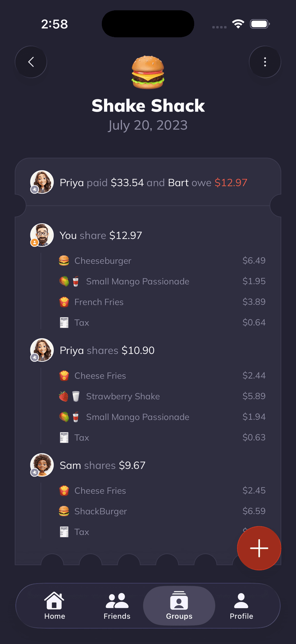This screenshot has height=644, width=296.
Task: Open the three-dot more options menu
Action: [265, 62]
